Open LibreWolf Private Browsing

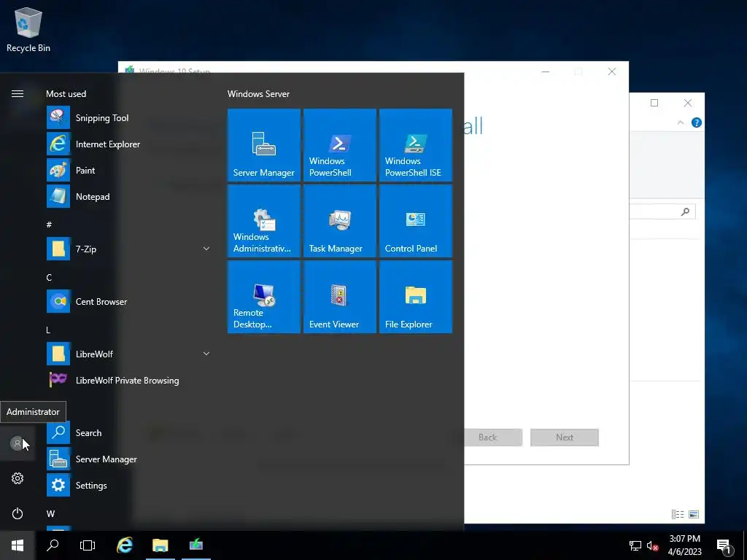coord(128,380)
